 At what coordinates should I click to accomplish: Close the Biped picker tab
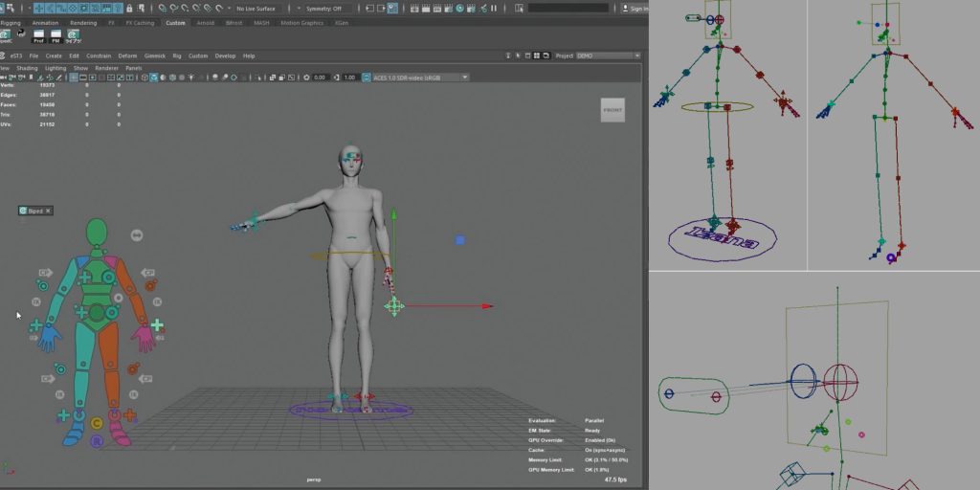[x=48, y=211]
